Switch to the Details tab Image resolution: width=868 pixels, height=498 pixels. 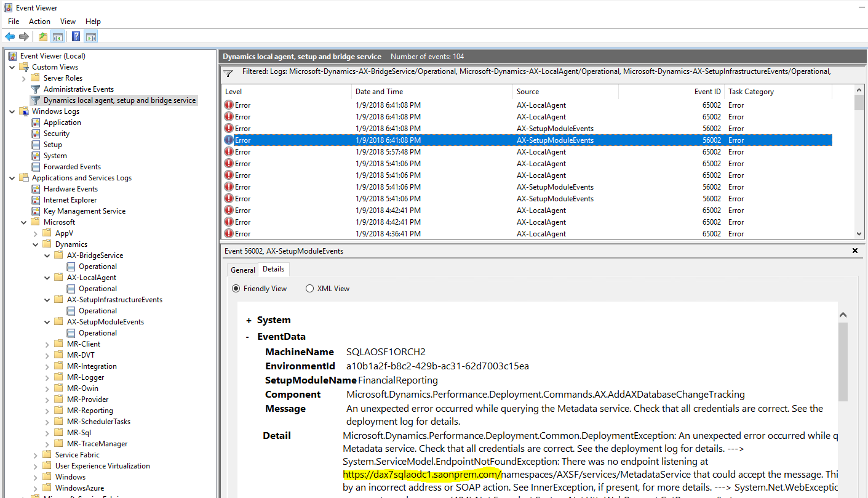click(273, 269)
